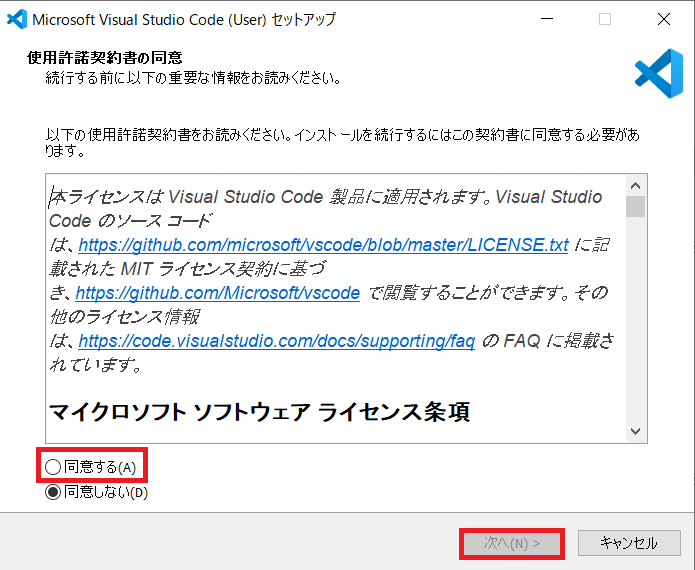Screen dimensions: 695x570
Task: Click the キャンセル button
Action: (x=629, y=543)
